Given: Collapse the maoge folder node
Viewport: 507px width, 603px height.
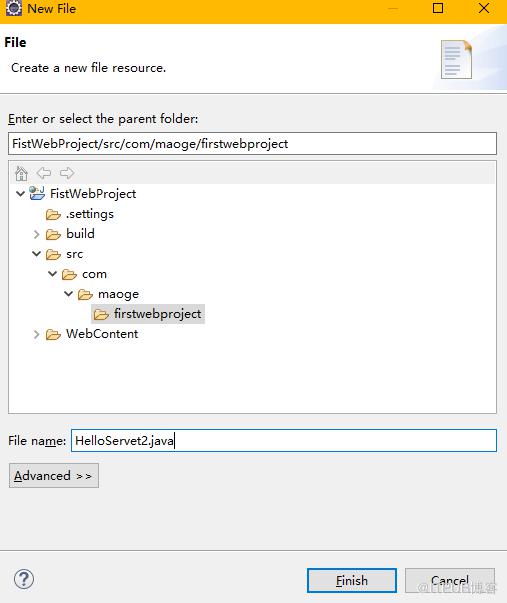Looking at the screenshot, I should [68, 294].
